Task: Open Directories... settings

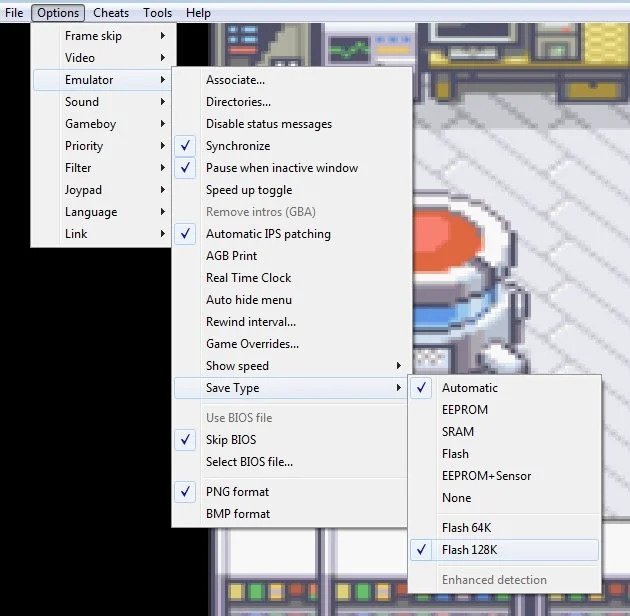Action: click(x=238, y=102)
